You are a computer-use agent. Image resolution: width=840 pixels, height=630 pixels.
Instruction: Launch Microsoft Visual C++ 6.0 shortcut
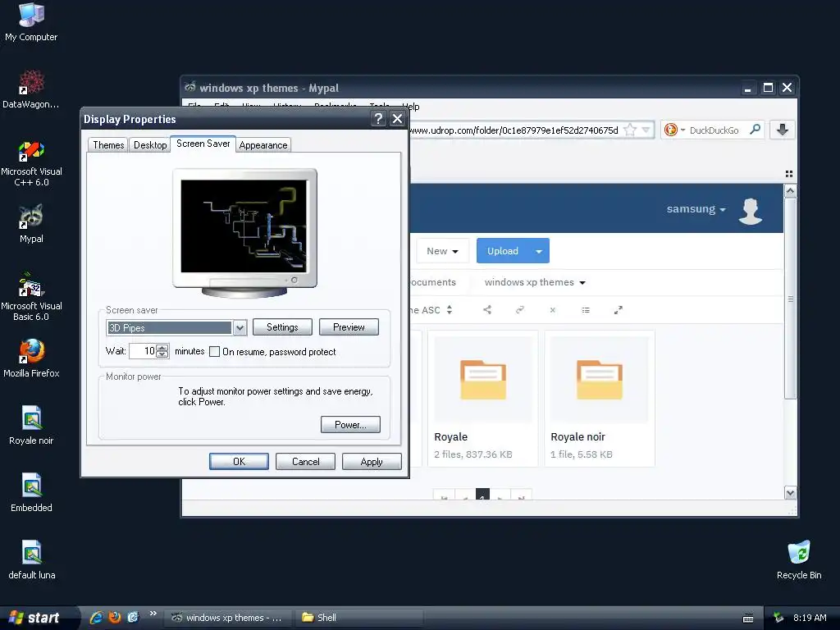31,163
